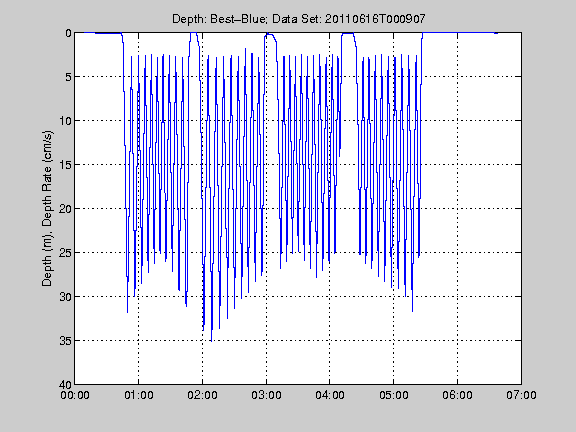Viewport: 576px width, 432px height.
Task: Click the y-axis tick label 10
Action: [x=65, y=121]
